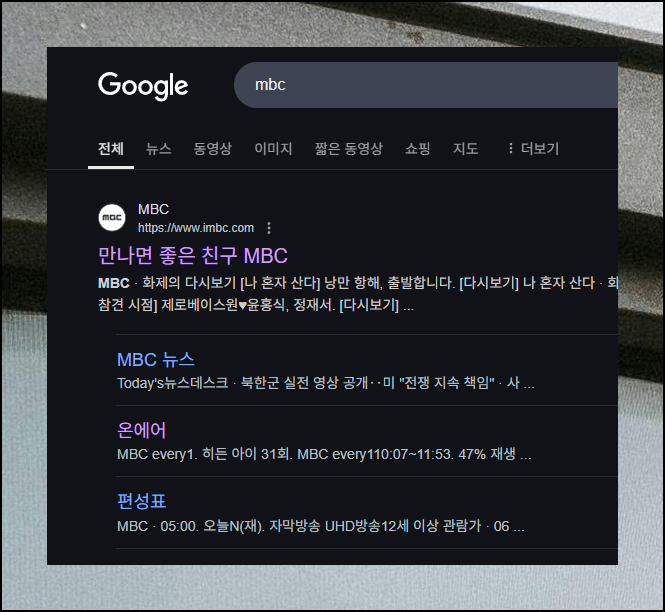Switch to the 뉴스 tab
This screenshot has height=612, width=665.
click(159, 148)
